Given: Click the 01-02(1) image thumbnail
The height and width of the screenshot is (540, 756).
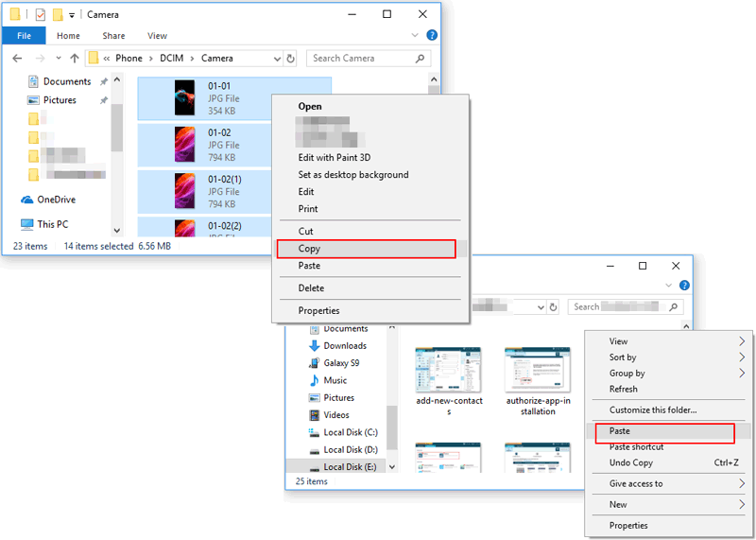Looking at the screenshot, I should click(x=184, y=191).
